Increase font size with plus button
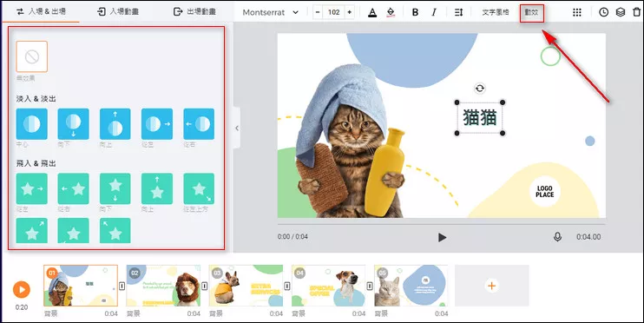Viewport: 644px width, 323px height. (x=350, y=12)
